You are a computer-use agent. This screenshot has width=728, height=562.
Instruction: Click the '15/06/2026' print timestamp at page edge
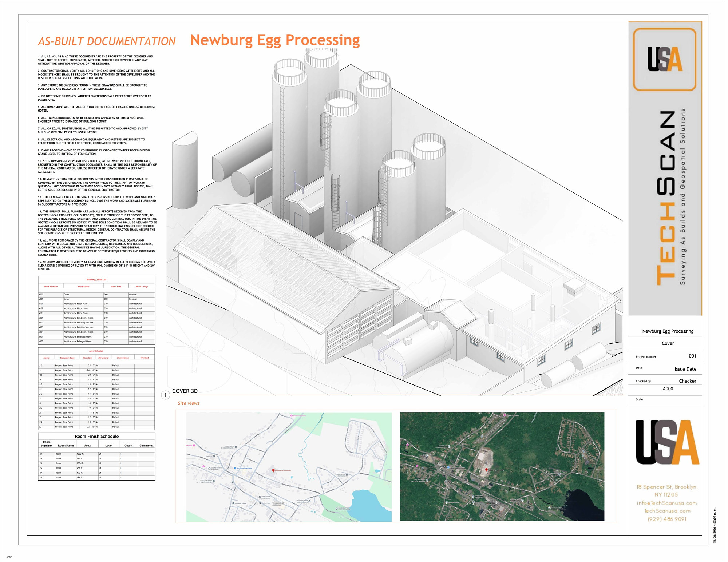(x=715, y=525)
